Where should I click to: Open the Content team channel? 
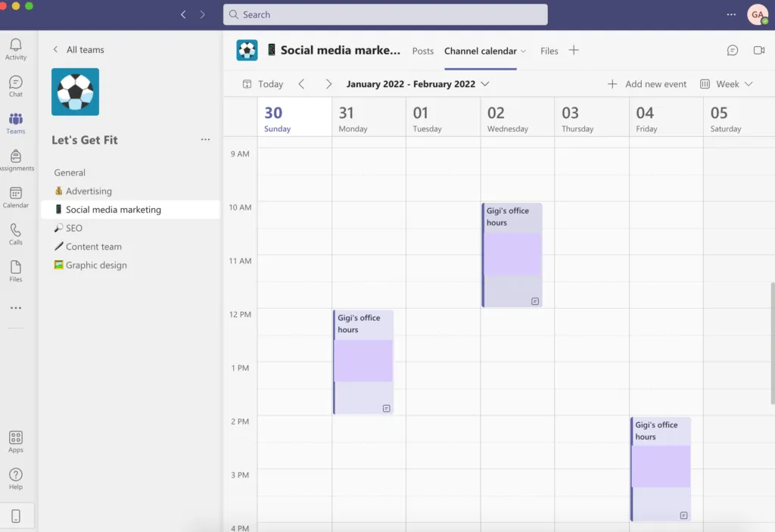click(130, 246)
